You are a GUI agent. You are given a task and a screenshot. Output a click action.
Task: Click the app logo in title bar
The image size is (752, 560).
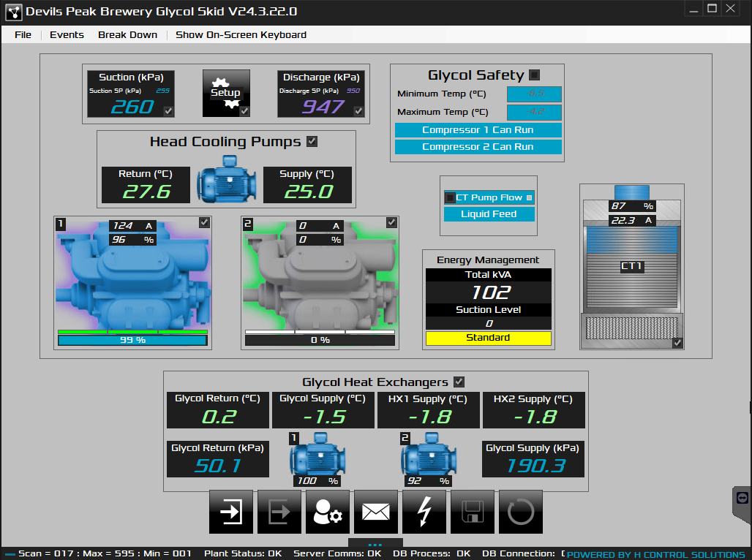pyautogui.click(x=14, y=12)
